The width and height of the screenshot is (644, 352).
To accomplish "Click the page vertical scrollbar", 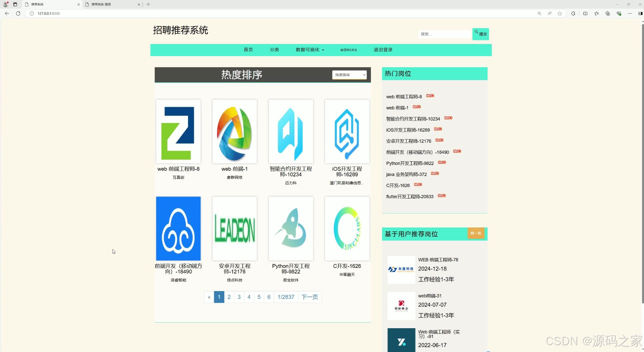I will tap(642, 163).
